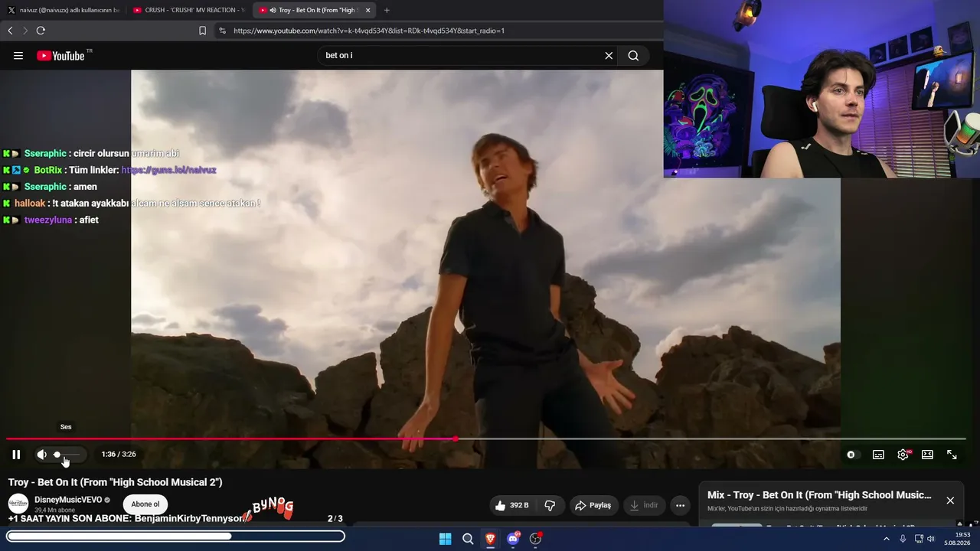Screen dimensions: 980x551
Task: Reload the current page
Action: (x=41, y=31)
